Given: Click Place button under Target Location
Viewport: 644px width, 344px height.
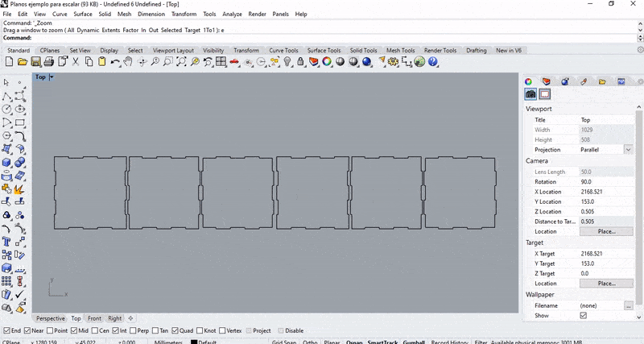Looking at the screenshot, I should coord(606,283).
